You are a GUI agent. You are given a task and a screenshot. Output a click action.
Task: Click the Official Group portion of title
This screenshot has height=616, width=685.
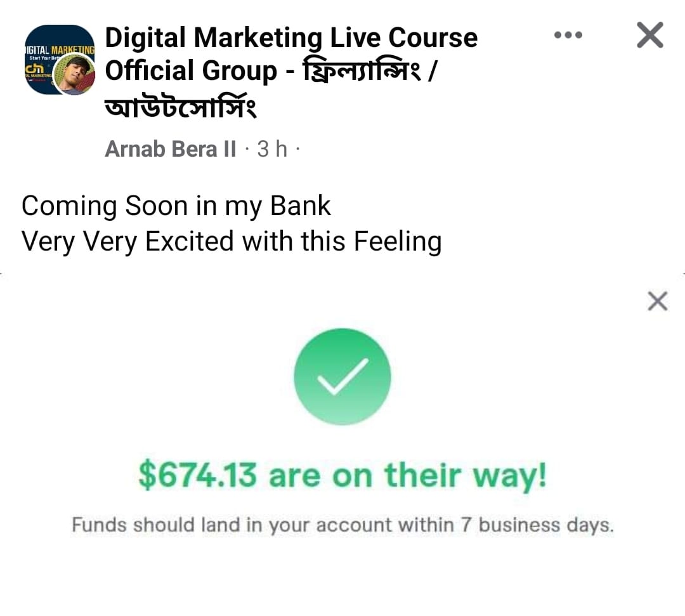pyautogui.click(x=191, y=71)
